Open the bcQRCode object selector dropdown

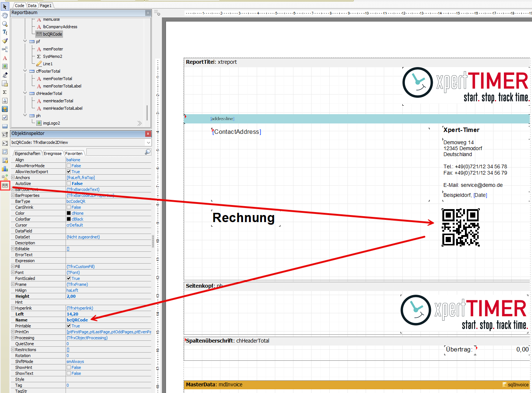coord(148,142)
